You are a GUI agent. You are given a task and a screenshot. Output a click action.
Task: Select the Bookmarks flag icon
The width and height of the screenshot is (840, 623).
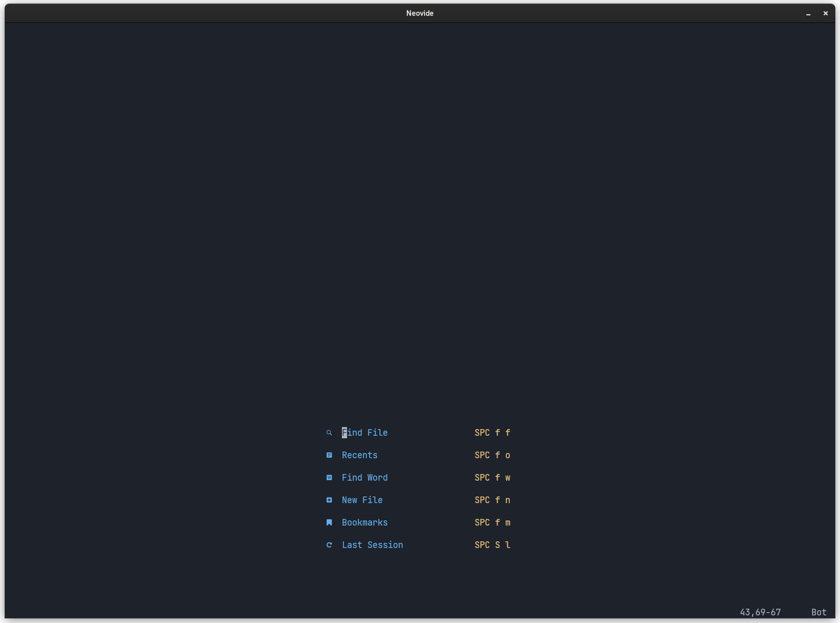point(329,522)
